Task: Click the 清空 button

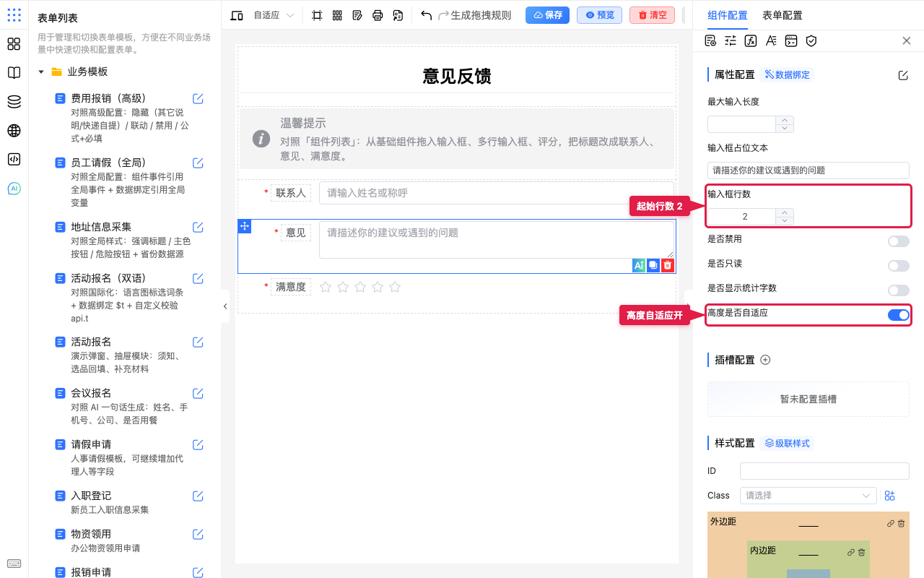Action: click(x=652, y=15)
